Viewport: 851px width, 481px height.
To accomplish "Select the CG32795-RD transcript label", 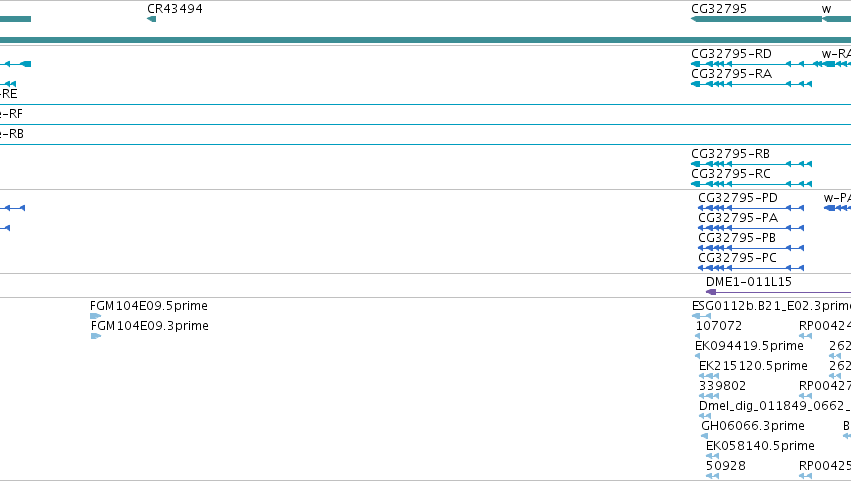I will click(731, 54).
